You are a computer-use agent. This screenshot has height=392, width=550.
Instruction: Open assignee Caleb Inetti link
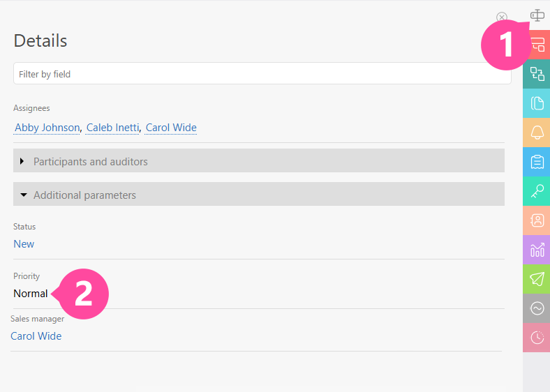point(113,128)
